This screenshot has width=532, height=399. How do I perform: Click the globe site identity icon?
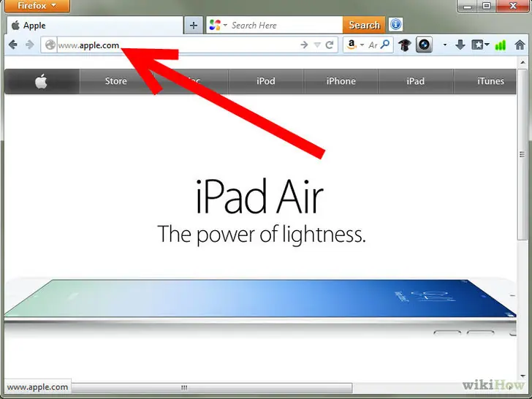[50, 45]
